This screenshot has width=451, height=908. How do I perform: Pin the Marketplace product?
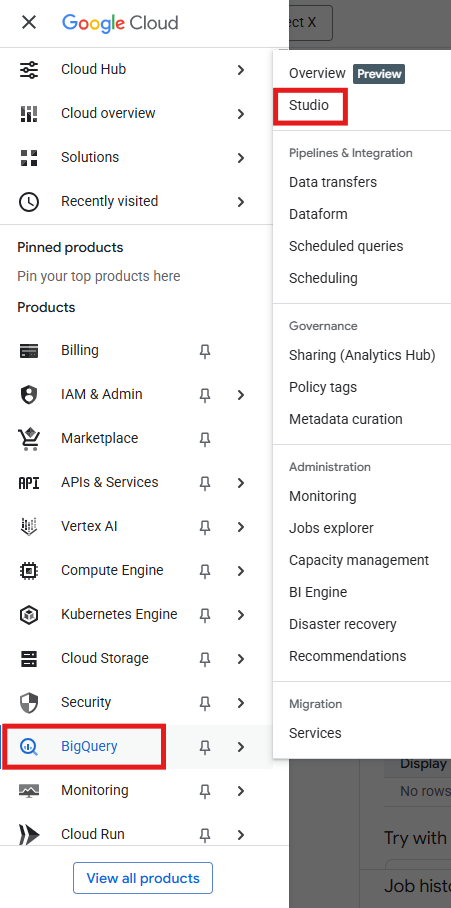click(x=204, y=439)
